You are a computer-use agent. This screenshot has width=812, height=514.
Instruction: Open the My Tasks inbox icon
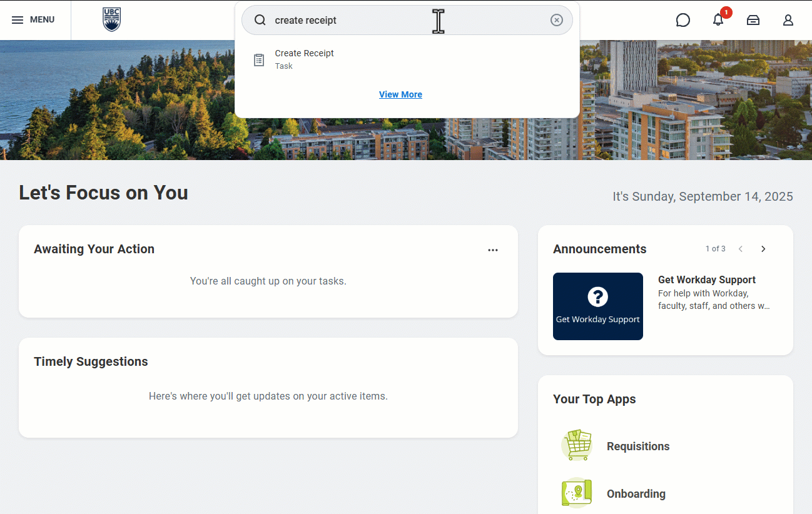coord(753,20)
